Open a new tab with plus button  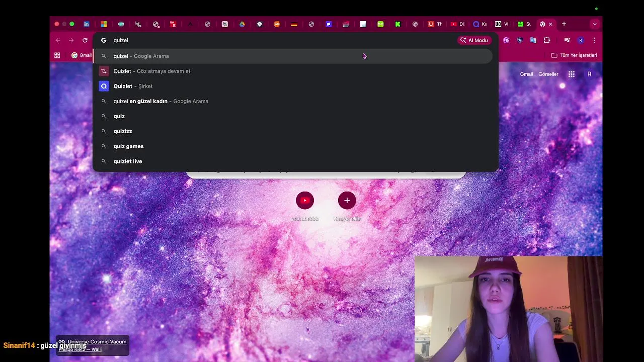[x=564, y=24]
